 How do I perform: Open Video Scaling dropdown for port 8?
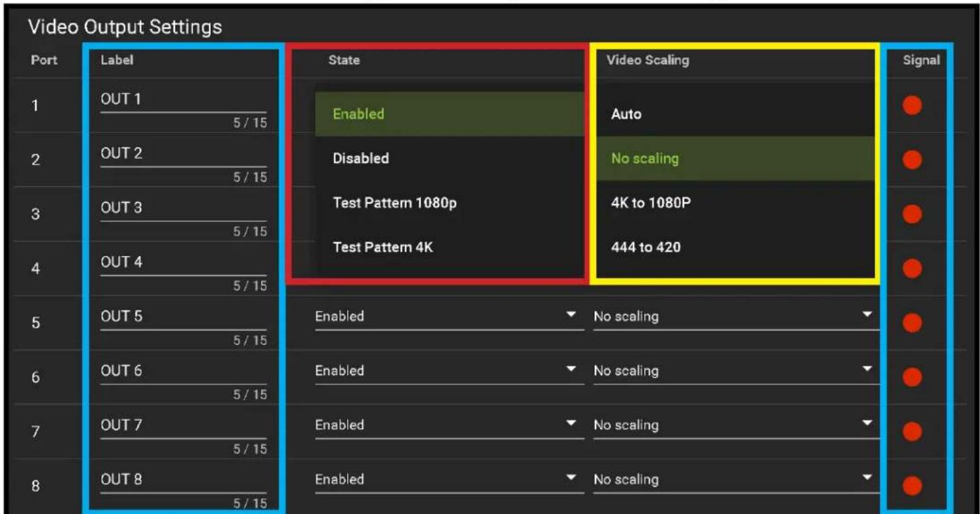[x=736, y=480]
